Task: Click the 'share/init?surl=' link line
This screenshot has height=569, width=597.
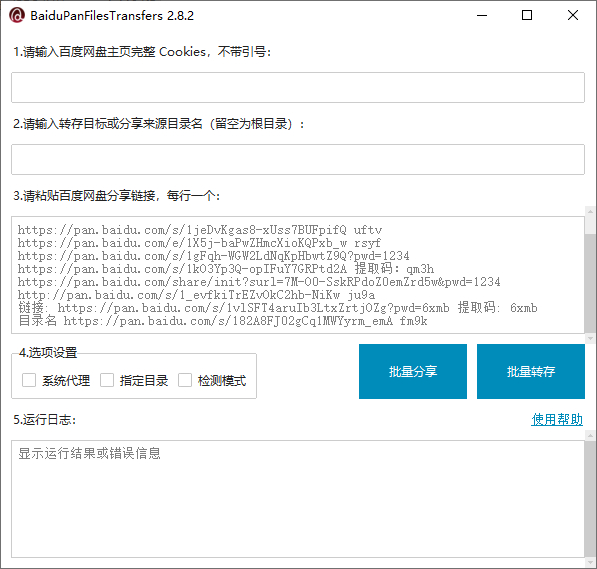Action: (x=259, y=282)
